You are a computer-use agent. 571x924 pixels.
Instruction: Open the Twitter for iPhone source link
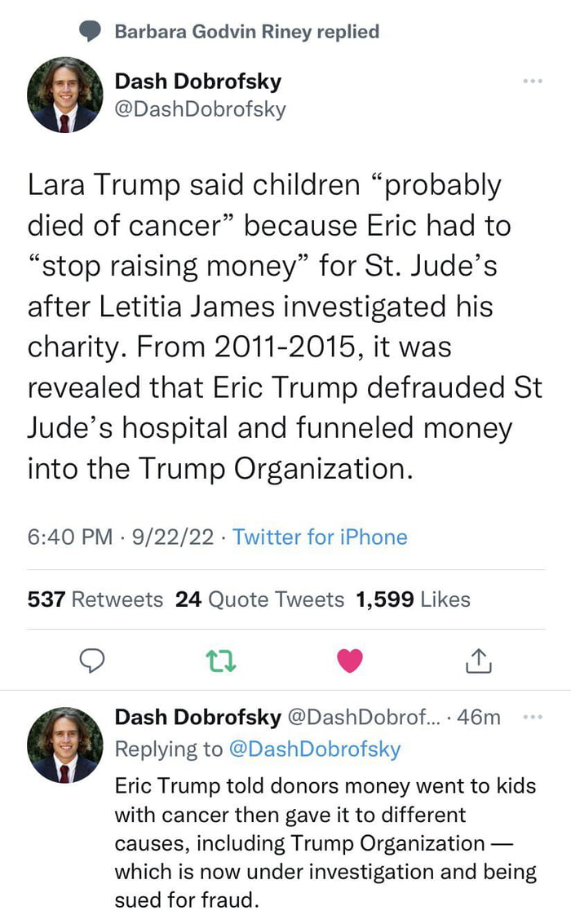point(320,537)
